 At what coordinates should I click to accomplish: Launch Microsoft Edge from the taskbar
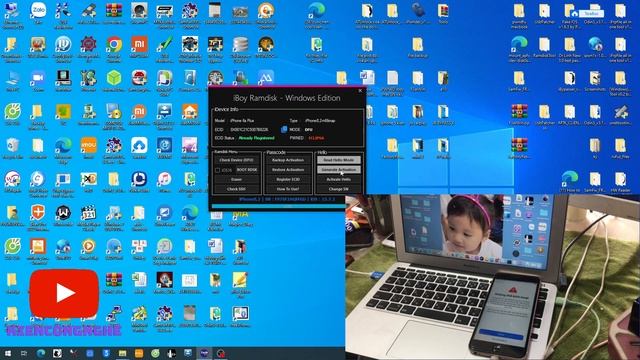tap(41, 353)
